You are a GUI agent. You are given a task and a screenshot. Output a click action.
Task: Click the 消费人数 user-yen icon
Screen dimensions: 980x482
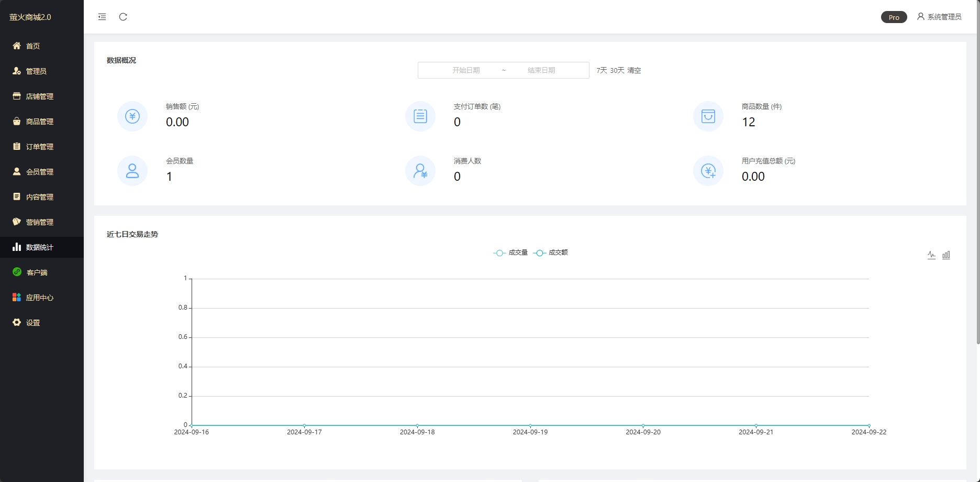[x=420, y=171]
